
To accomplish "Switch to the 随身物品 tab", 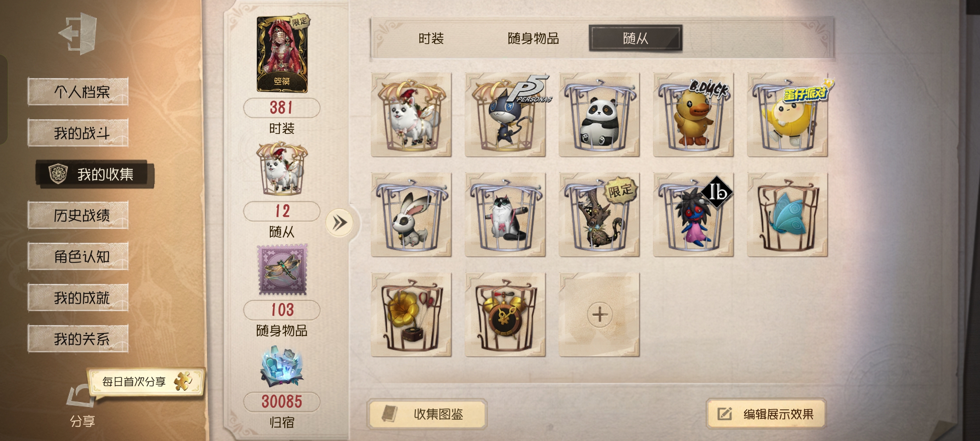I will 533,38.
